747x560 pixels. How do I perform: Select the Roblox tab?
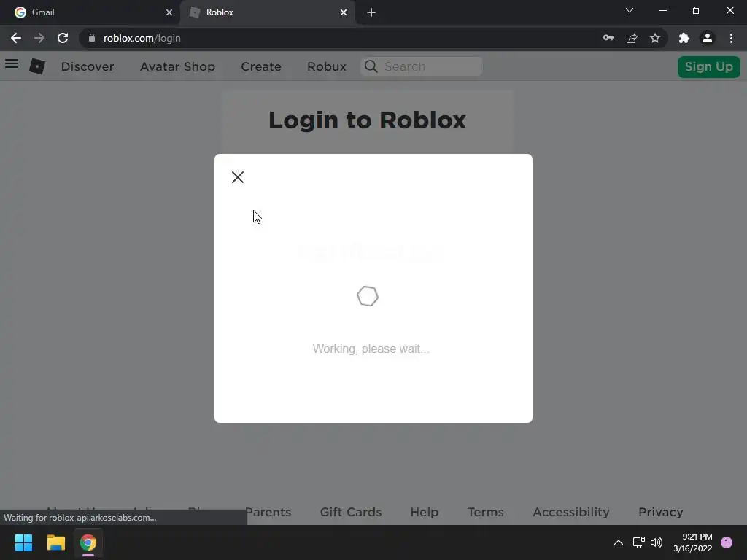click(x=267, y=12)
